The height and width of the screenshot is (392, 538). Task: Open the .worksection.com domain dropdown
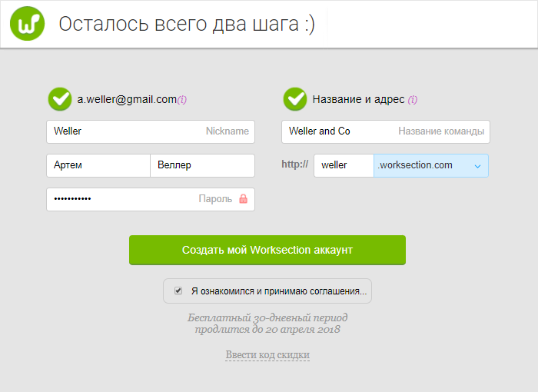(431, 165)
